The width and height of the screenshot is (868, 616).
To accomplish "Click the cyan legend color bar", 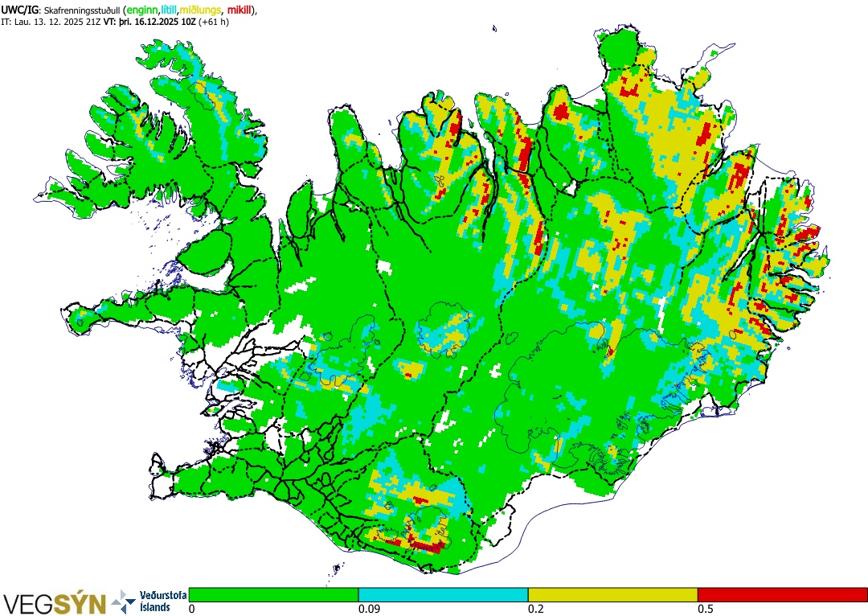I will coord(444,595).
